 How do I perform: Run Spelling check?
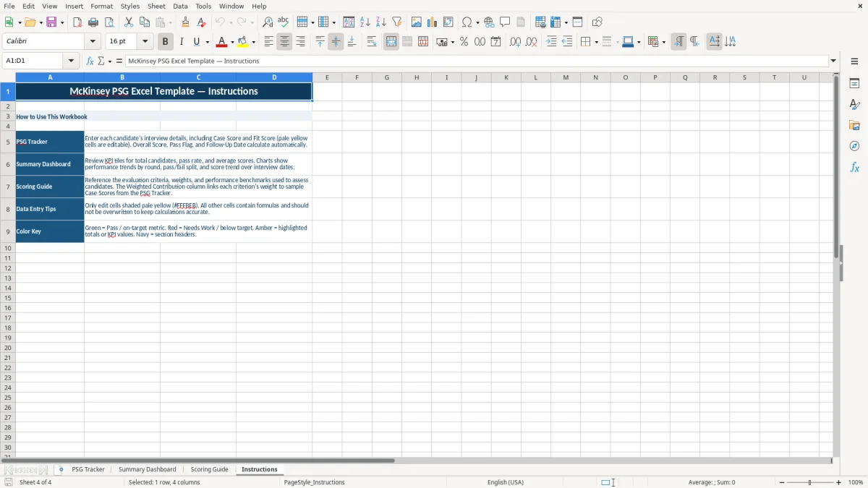(284, 22)
